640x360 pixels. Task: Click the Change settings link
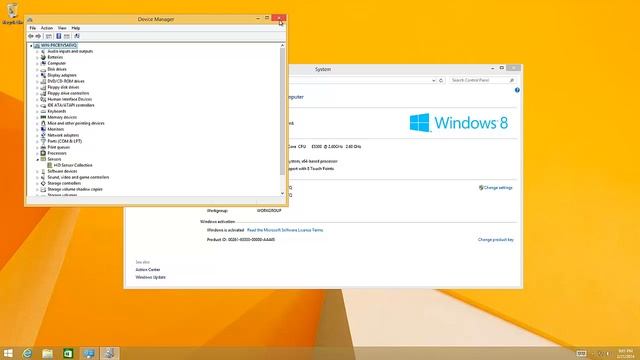coord(498,188)
